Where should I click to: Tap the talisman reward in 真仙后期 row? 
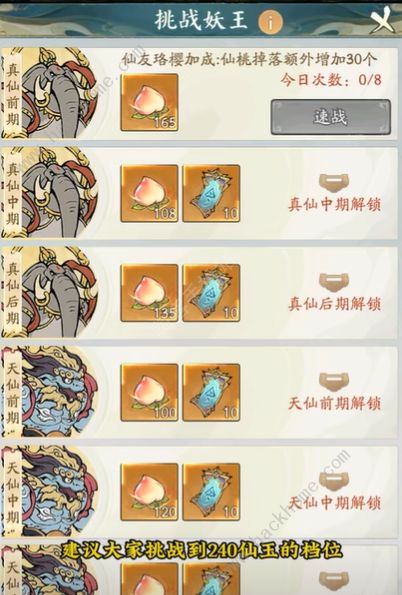tap(211, 293)
